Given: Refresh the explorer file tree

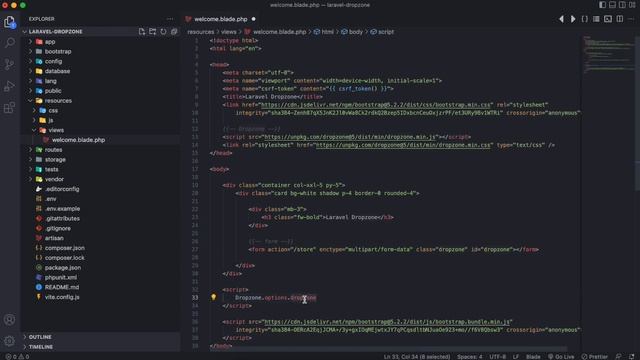Looking at the screenshot, I should point(163,31).
